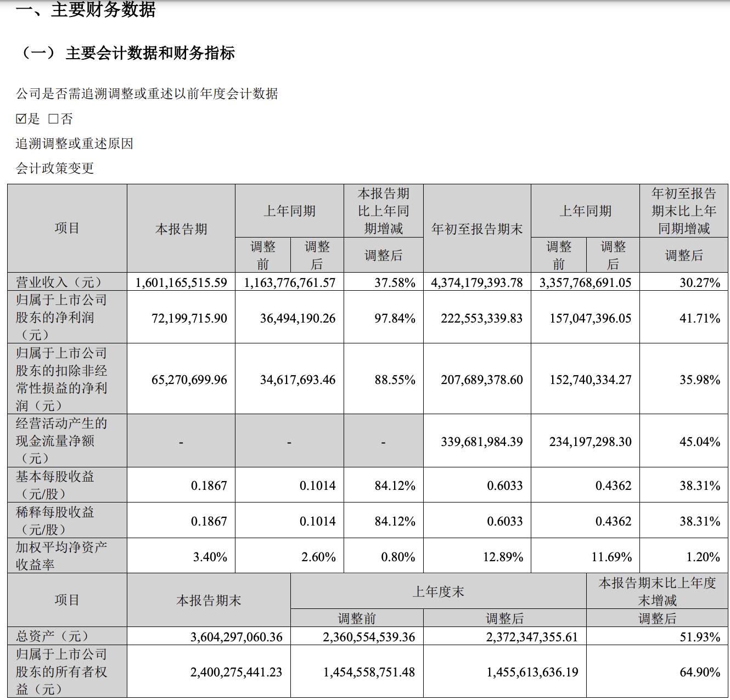Select percentage 11.69%

[612, 557]
